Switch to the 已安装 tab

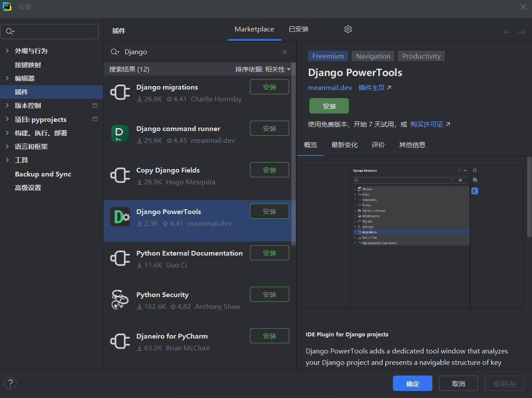tap(299, 29)
